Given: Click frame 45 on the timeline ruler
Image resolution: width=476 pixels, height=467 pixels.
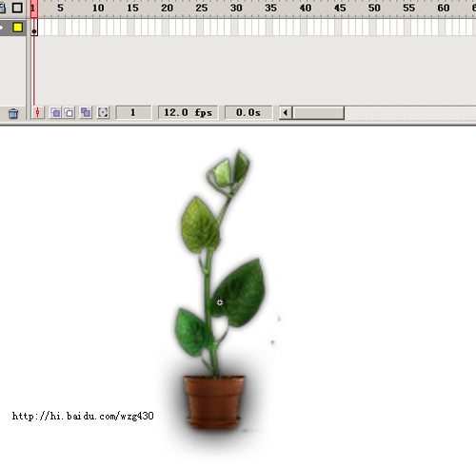Looking at the screenshot, I should (x=340, y=8).
